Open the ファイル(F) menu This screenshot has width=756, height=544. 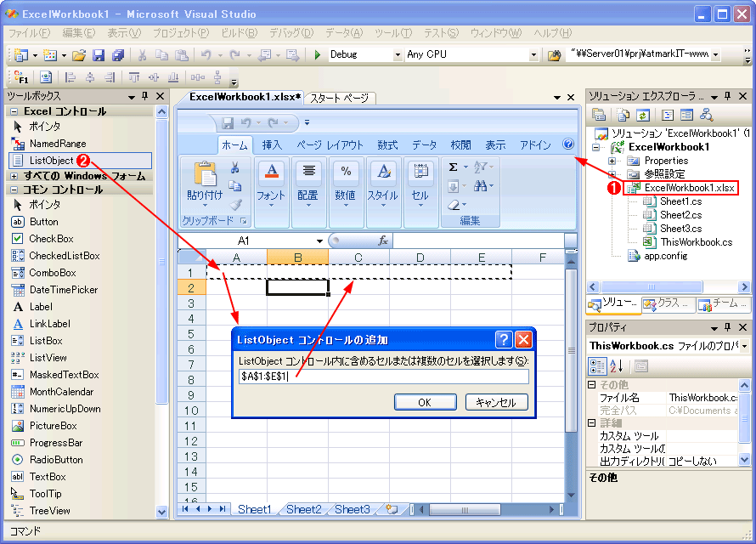30,33
